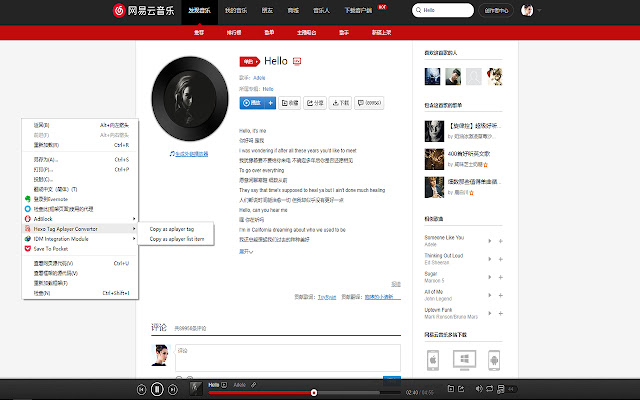
Task: Open the Adele artist link
Action: 259,78
